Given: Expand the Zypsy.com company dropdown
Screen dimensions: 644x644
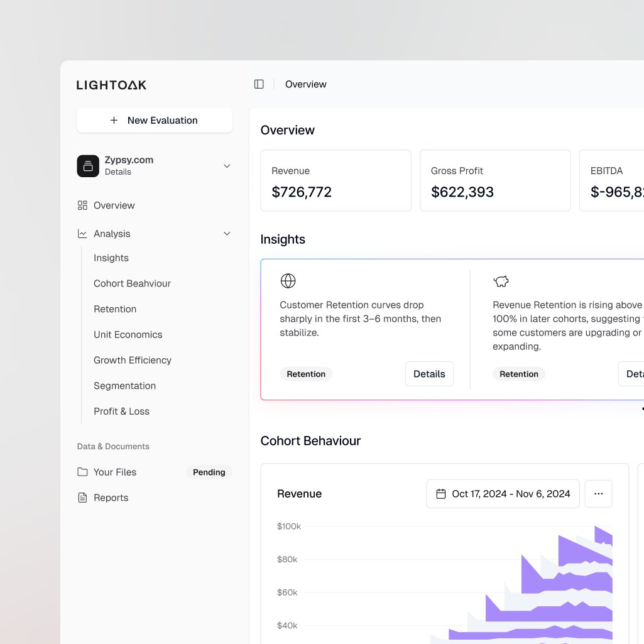Looking at the screenshot, I should coord(227,166).
